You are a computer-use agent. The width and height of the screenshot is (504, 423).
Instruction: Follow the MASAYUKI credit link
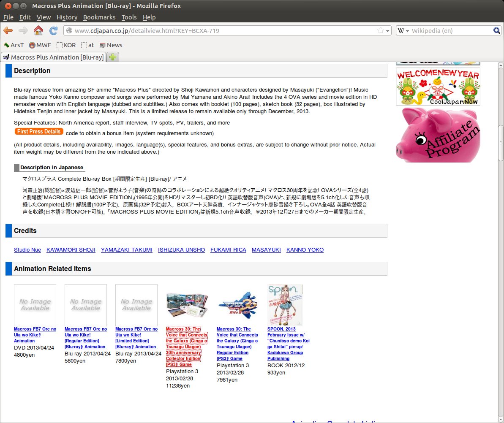266,250
